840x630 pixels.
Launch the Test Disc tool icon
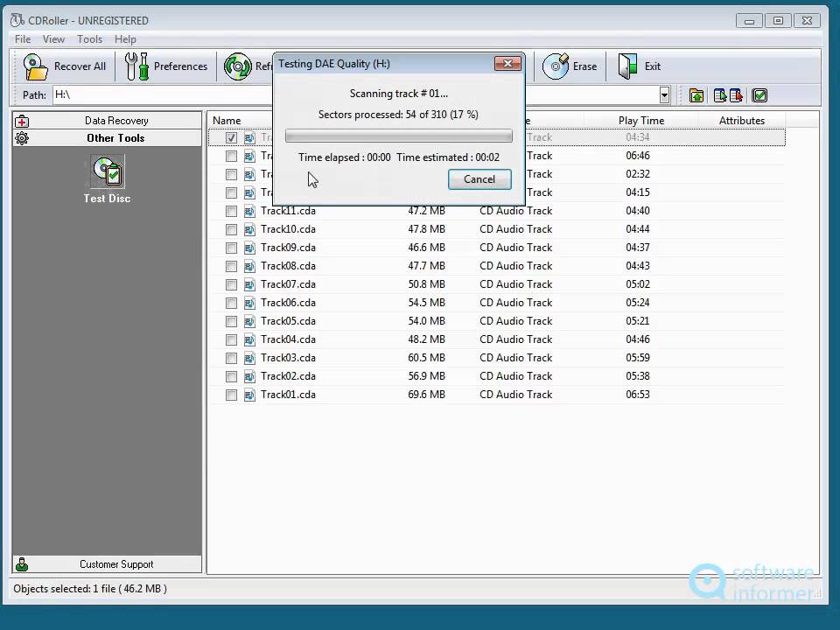click(x=107, y=171)
